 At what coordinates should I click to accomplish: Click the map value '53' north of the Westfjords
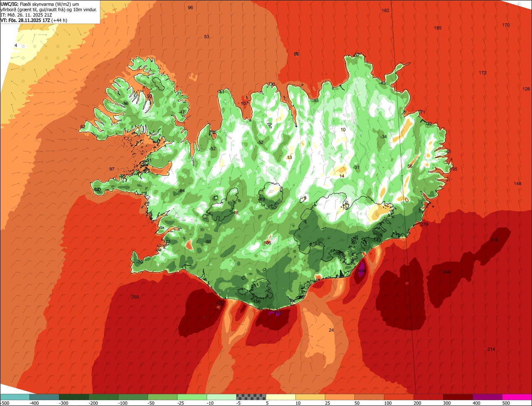coord(207,37)
